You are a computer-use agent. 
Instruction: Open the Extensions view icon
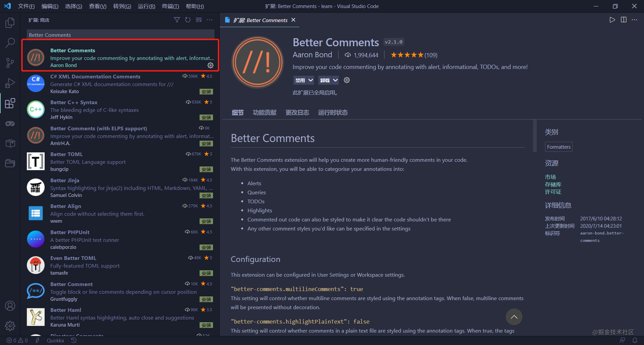coord(10,103)
